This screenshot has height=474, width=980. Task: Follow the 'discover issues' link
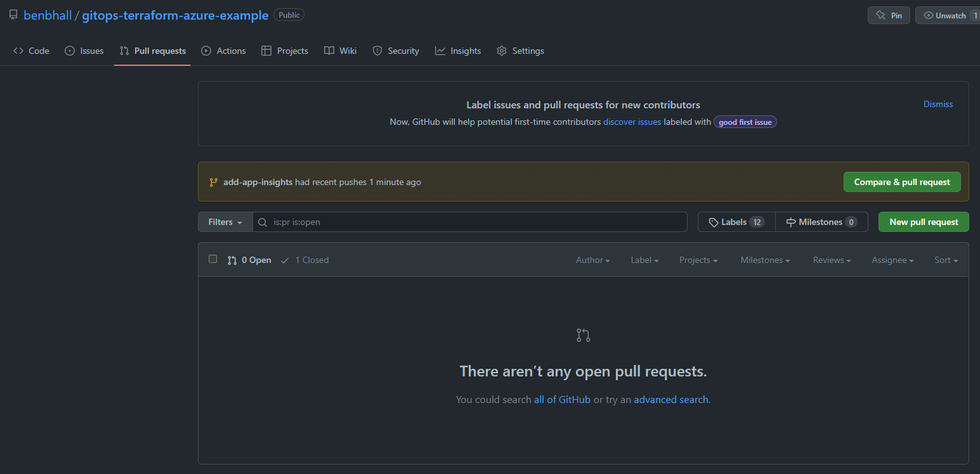click(x=632, y=122)
